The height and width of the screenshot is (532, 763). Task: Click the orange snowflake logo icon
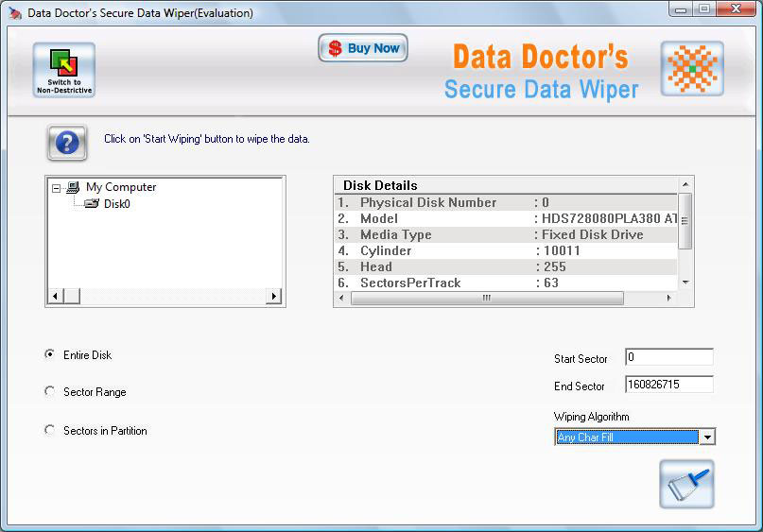pyautogui.click(x=692, y=69)
